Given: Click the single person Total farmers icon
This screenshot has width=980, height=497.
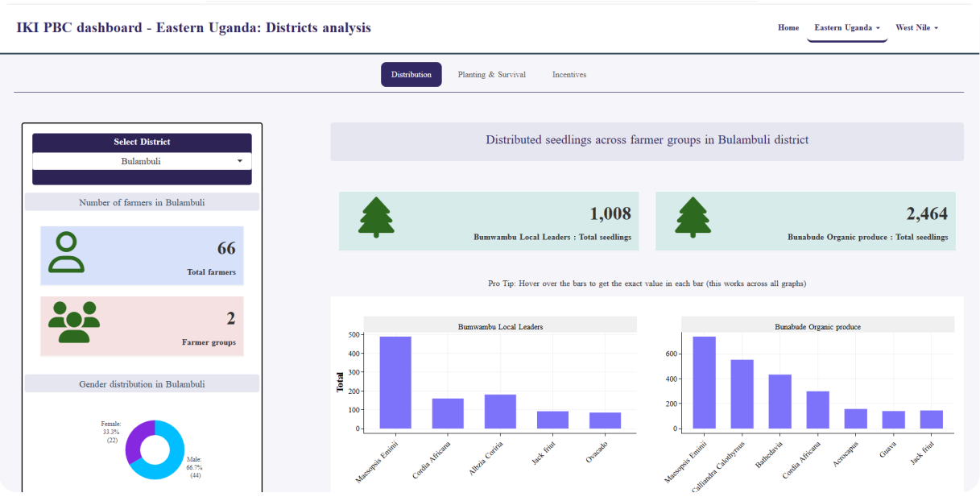Looking at the screenshot, I should [66, 253].
